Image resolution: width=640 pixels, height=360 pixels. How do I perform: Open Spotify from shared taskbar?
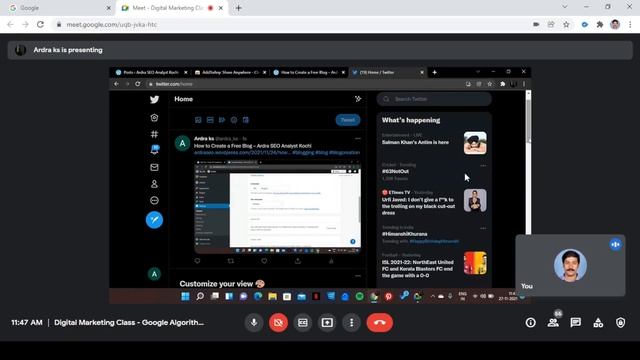tap(359, 296)
